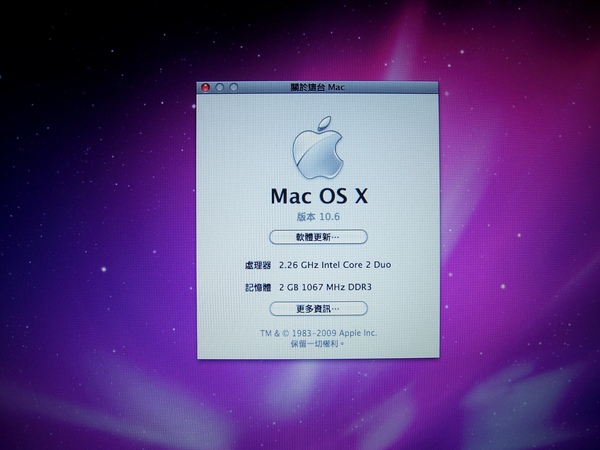The image size is (600, 450).
Task: Click the 處理器 processor label
Action: click(258, 265)
